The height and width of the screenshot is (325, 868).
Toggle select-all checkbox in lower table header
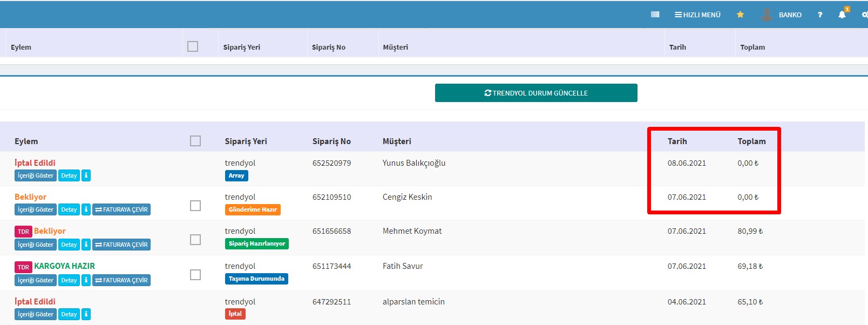coord(195,141)
